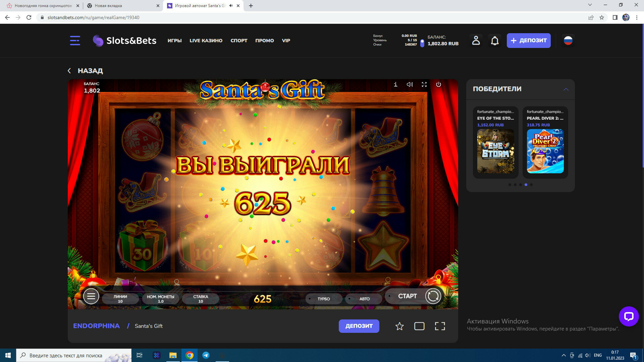Open the slot game round menu button
The height and width of the screenshot is (362, 644).
pyautogui.click(x=91, y=296)
